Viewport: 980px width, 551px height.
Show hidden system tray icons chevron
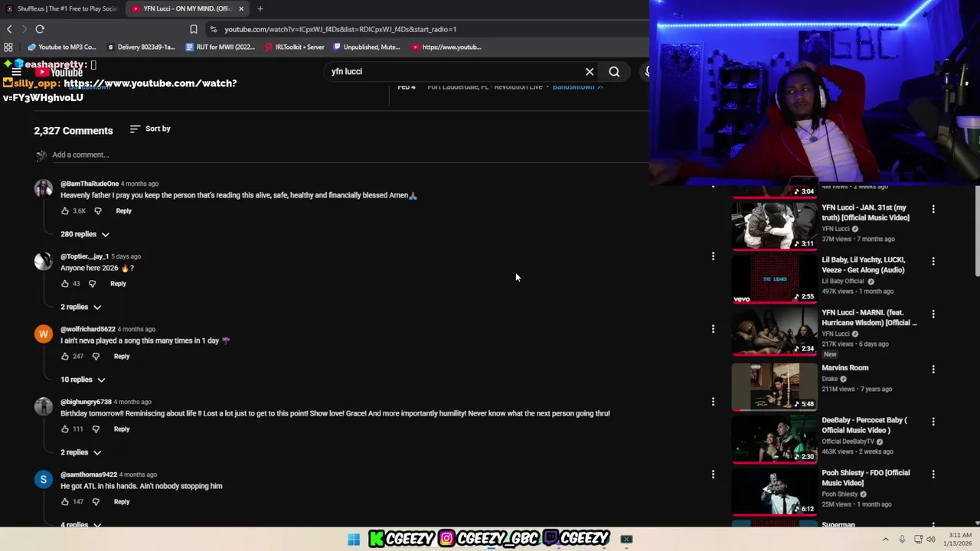(886, 540)
